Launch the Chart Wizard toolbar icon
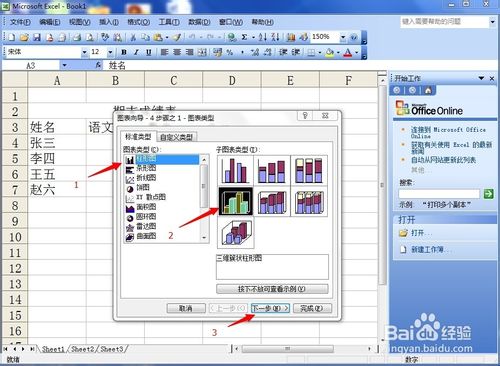This screenshot has width=500, height=366. coord(291,37)
